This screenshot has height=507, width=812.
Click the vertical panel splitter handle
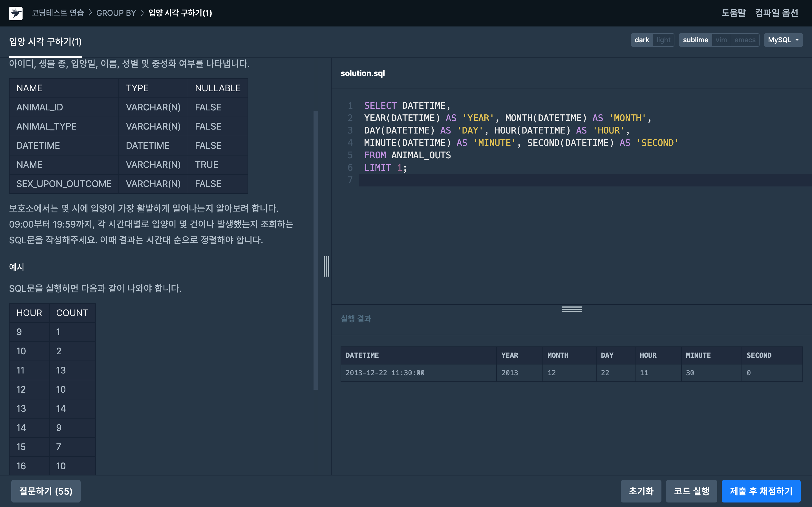pyautogui.click(x=326, y=266)
